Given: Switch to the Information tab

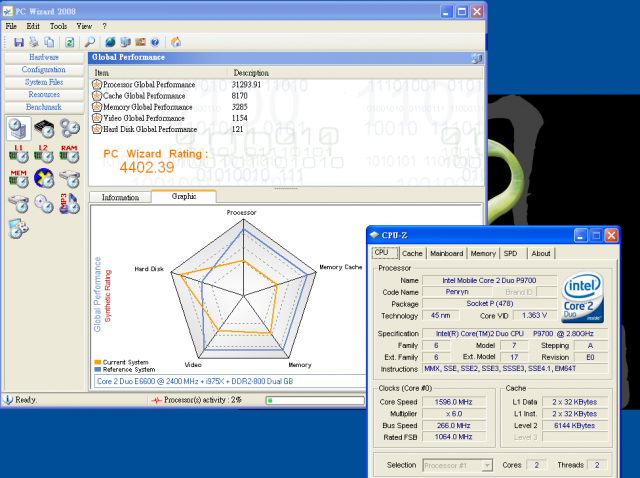Looking at the screenshot, I should coord(120,197).
